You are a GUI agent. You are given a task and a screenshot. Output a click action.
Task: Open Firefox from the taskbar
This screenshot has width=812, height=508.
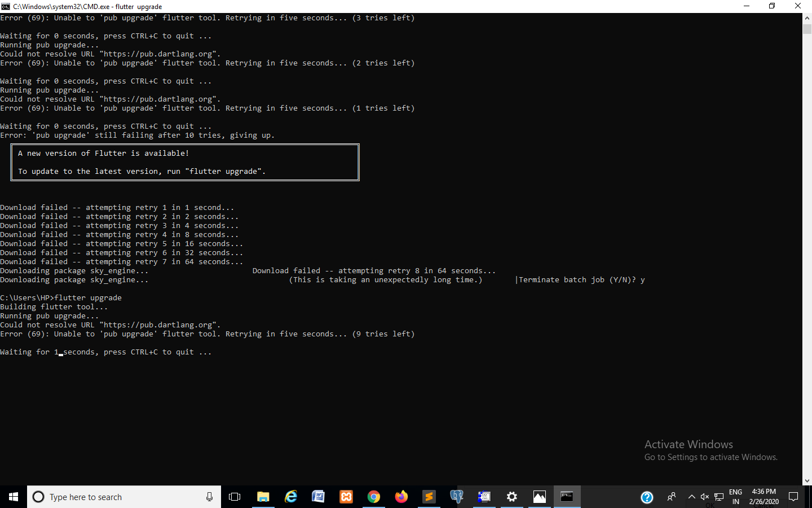401,497
